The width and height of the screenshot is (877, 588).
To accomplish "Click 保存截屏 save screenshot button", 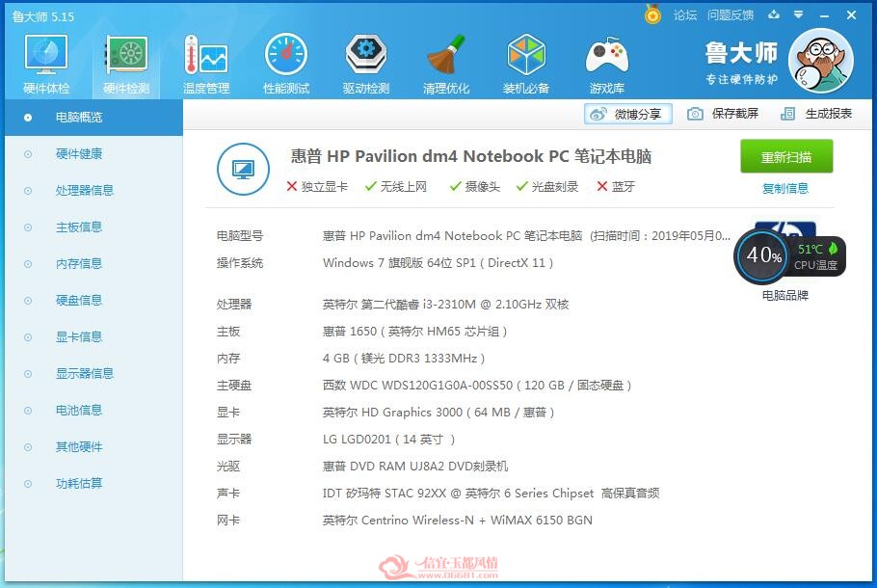I will tap(723, 114).
